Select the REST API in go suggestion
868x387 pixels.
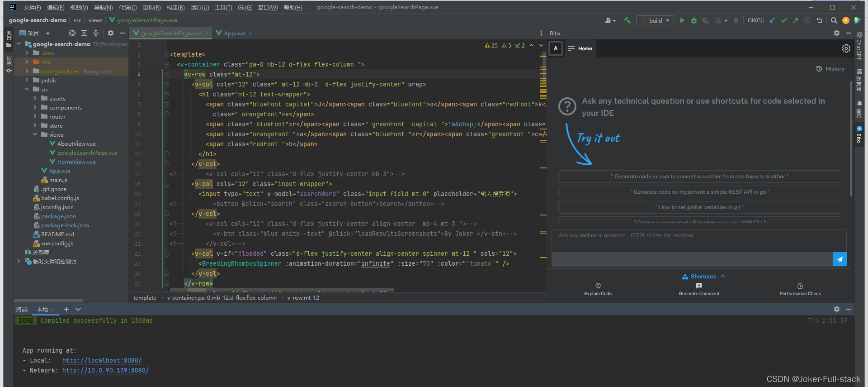pyautogui.click(x=699, y=192)
